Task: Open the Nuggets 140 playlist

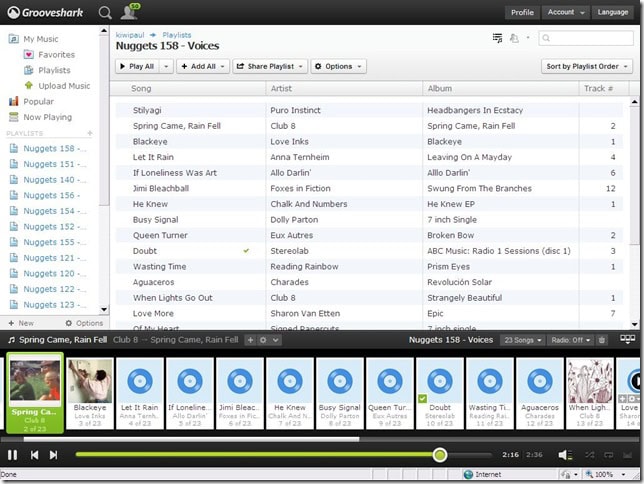Action: pyautogui.click(x=48, y=180)
